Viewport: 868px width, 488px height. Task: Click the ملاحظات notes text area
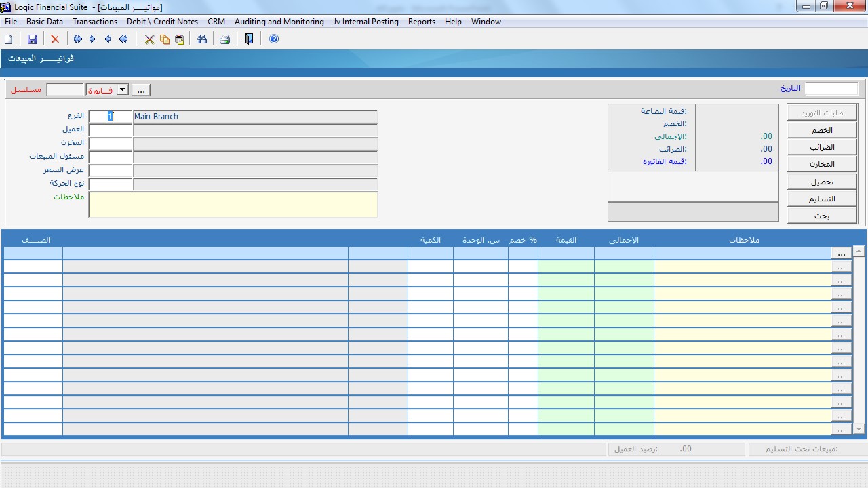pos(233,205)
